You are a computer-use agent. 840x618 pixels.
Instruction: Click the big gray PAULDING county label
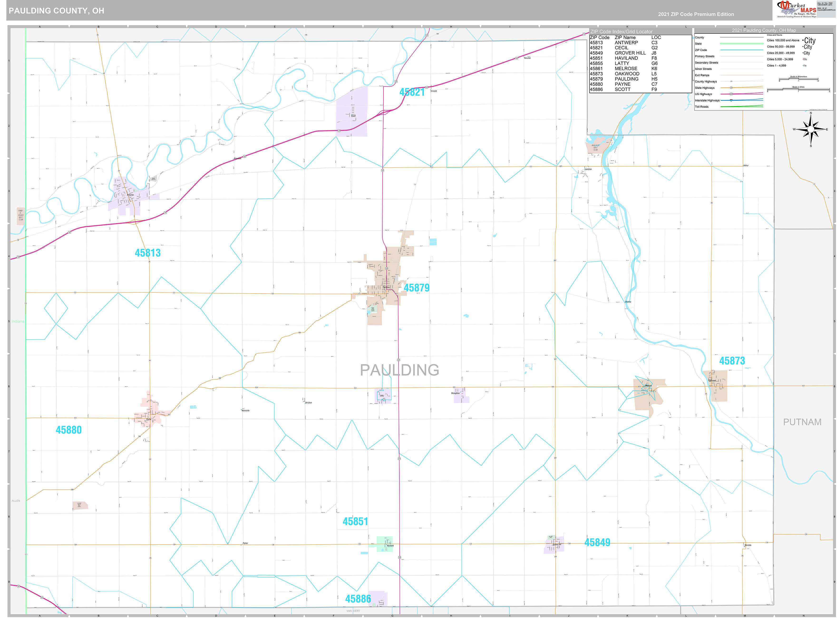(x=399, y=370)
